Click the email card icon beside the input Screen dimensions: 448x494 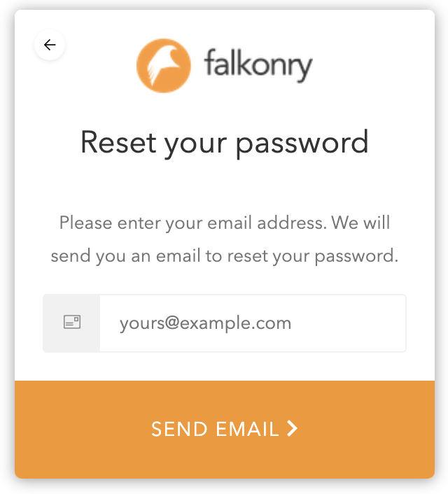(72, 322)
